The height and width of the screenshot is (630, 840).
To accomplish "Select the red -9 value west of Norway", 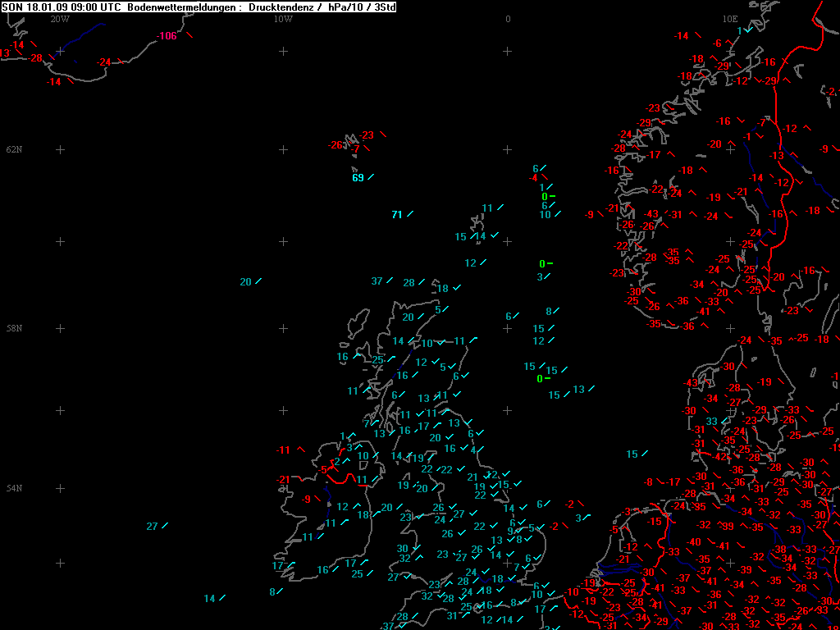I will click(589, 215).
